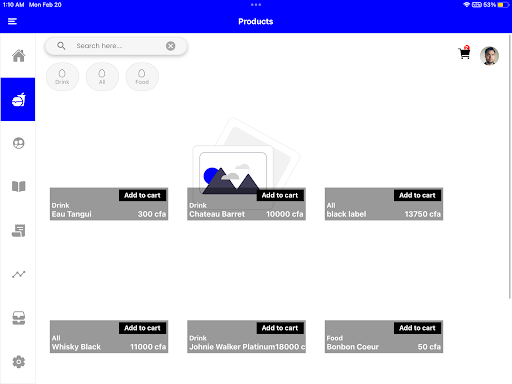Viewport: 512px width, 384px height.
Task: Select the food products sidebar icon
Action: click(18, 99)
